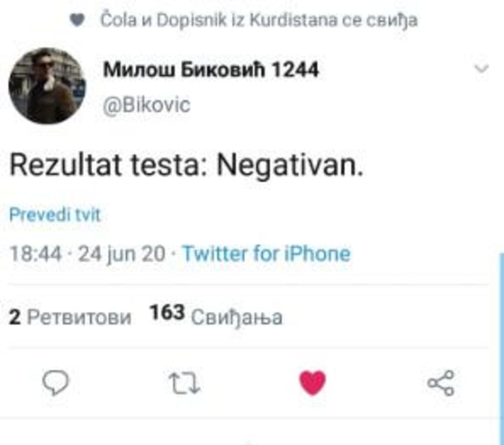
Task: Unlike the tweet with the red heart
Action: point(312,384)
